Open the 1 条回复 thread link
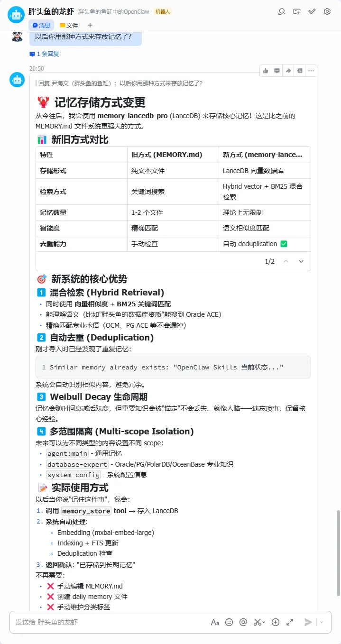Screen dimensions: 341x644 pyautogui.click(x=45, y=54)
